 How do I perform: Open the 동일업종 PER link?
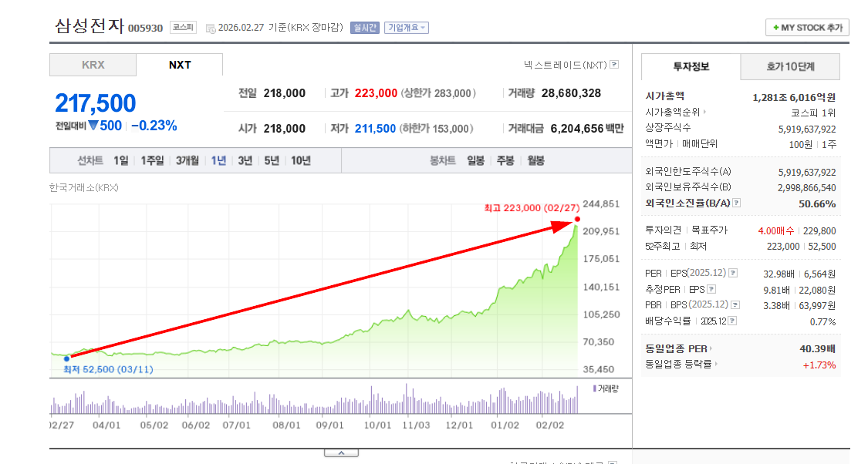coord(679,349)
